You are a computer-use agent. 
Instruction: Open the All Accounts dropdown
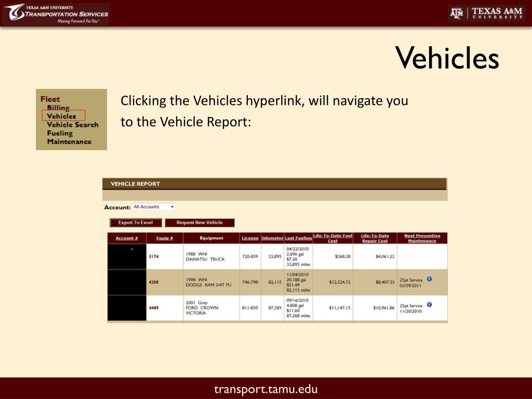[153, 207]
